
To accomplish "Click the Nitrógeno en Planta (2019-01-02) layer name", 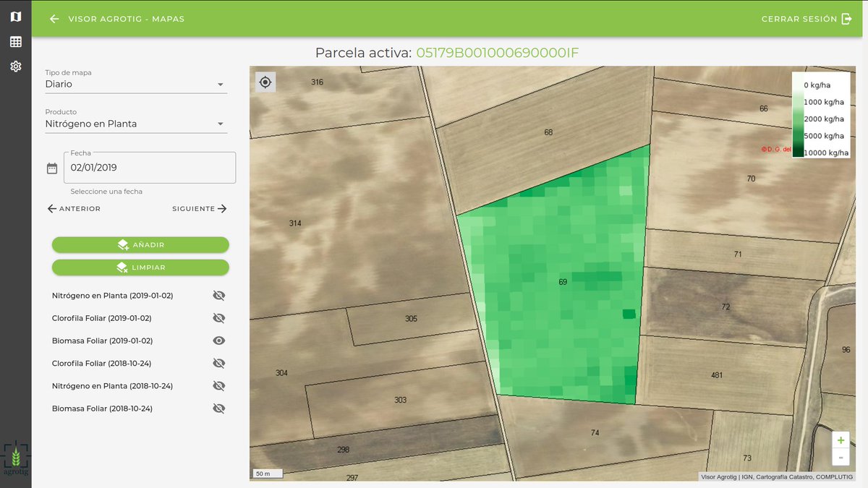I will pyautogui.click(x=113, y=296).
